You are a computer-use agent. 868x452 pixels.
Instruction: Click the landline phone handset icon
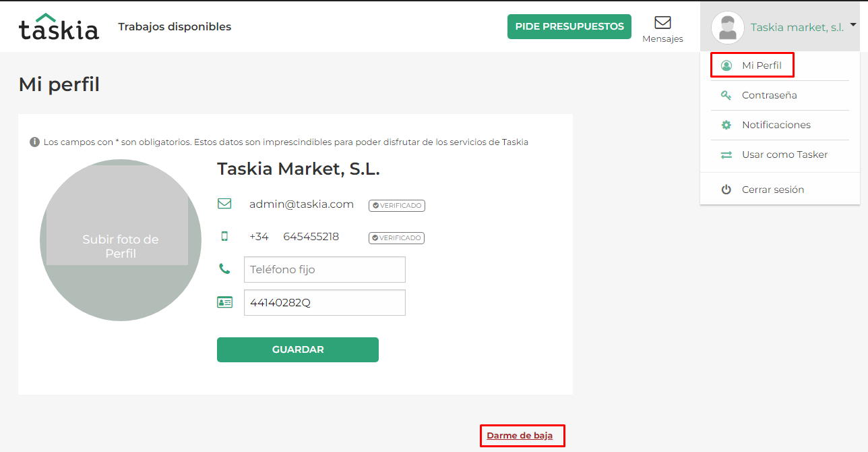click(x=224, y=269)
